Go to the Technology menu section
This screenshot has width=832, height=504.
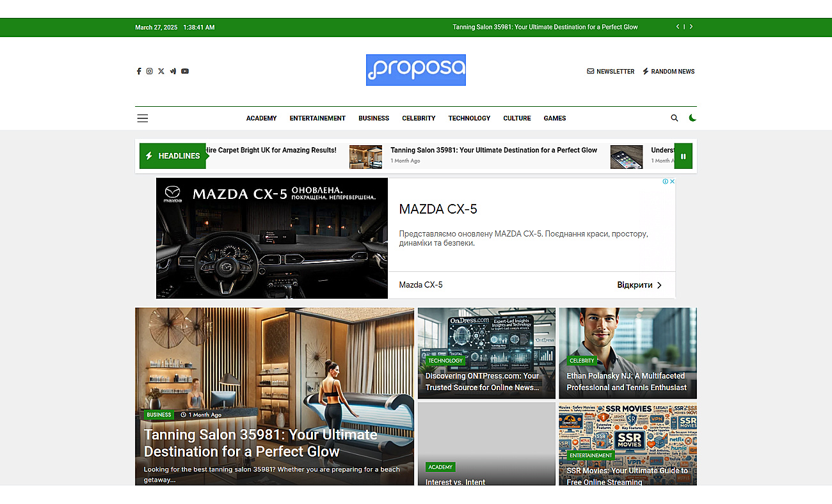click(469, 118)
